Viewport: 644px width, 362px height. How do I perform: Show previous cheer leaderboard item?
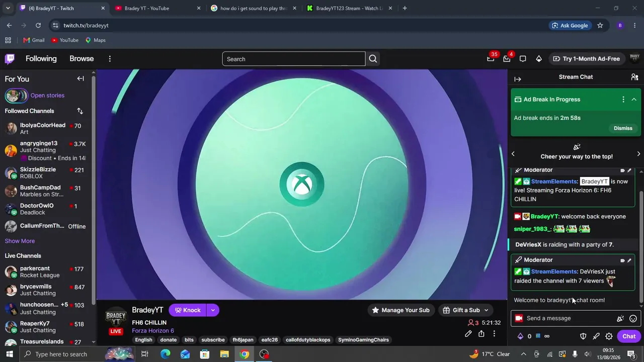point(513,153)
